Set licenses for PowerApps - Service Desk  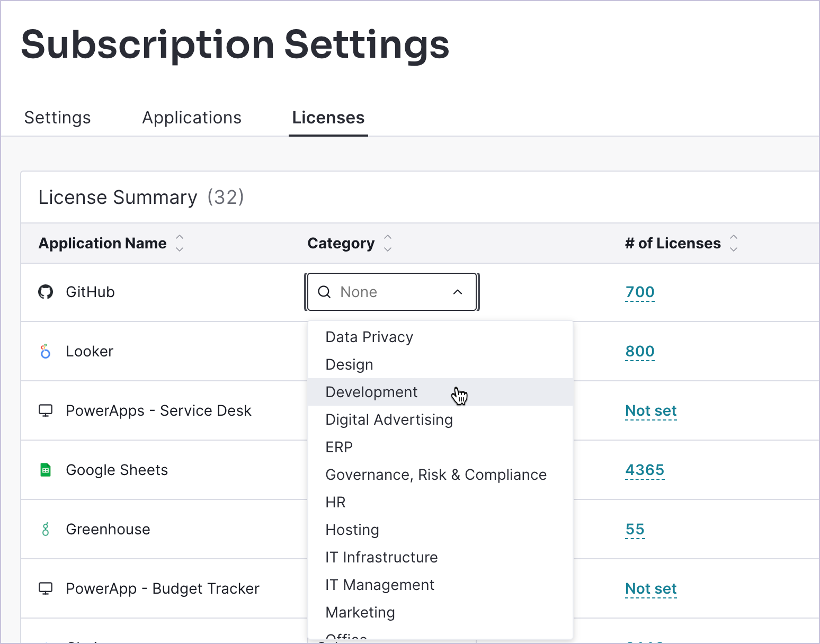pos(650,410)
